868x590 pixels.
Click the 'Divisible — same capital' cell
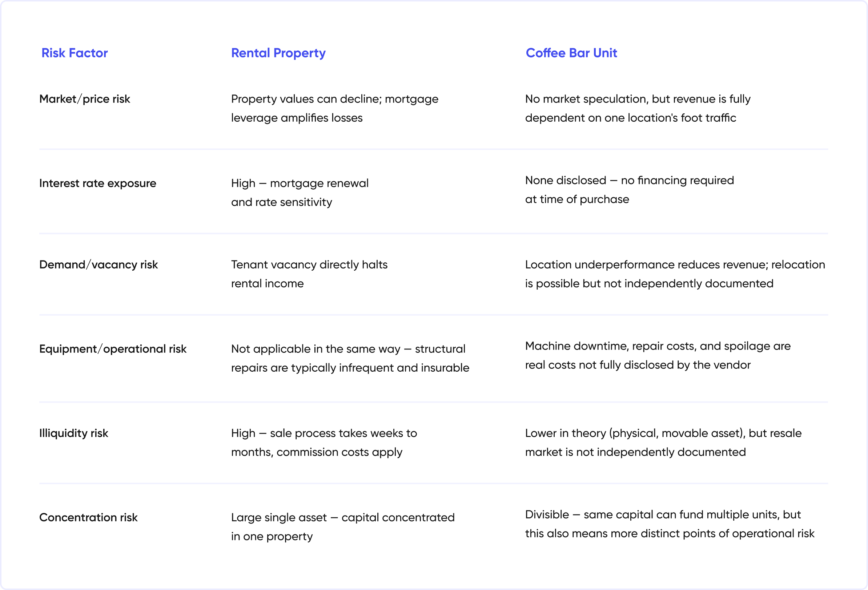click(x=670, y=524)
